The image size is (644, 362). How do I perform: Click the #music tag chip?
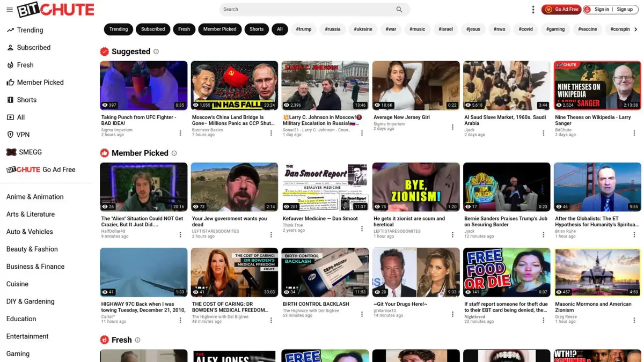pos(417,29)
